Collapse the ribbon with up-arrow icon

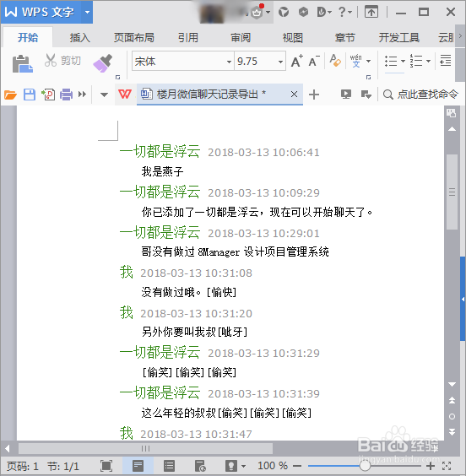[x=371, y=12]
